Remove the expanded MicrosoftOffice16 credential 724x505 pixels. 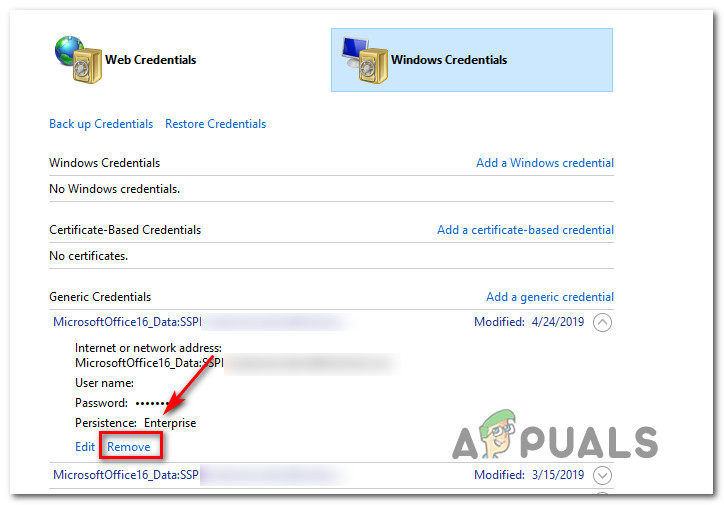129,446
